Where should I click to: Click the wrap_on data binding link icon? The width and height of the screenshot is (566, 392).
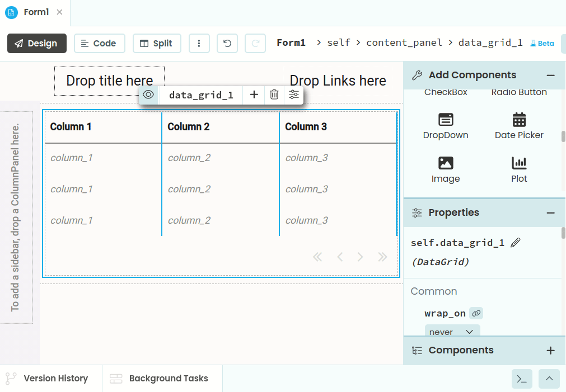pos(476,313)
